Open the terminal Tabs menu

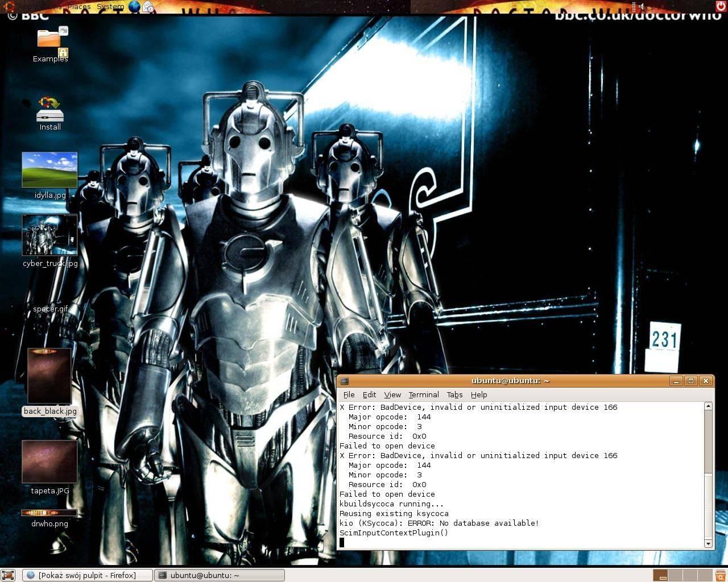coord(454,394)
